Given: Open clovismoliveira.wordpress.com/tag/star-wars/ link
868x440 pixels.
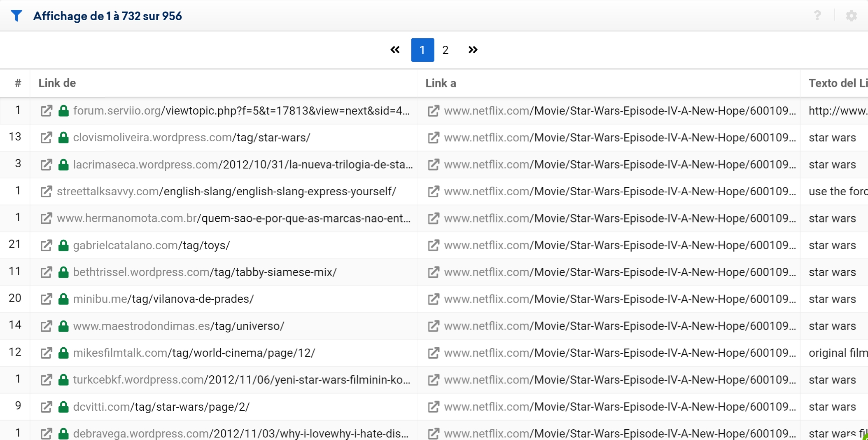Looking at the screenshot, I should tap(192, 138).
